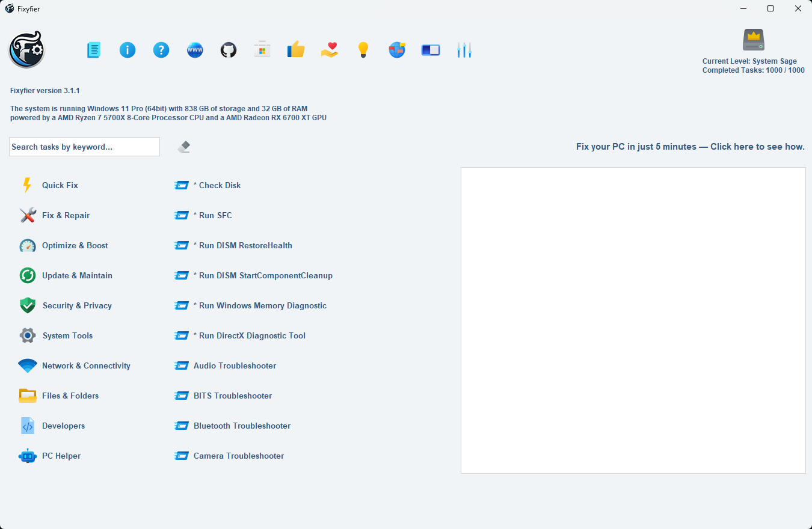Open Network & Connectivity category
Viewport: 812px width, 529px height.
click(x=75, y=365)
